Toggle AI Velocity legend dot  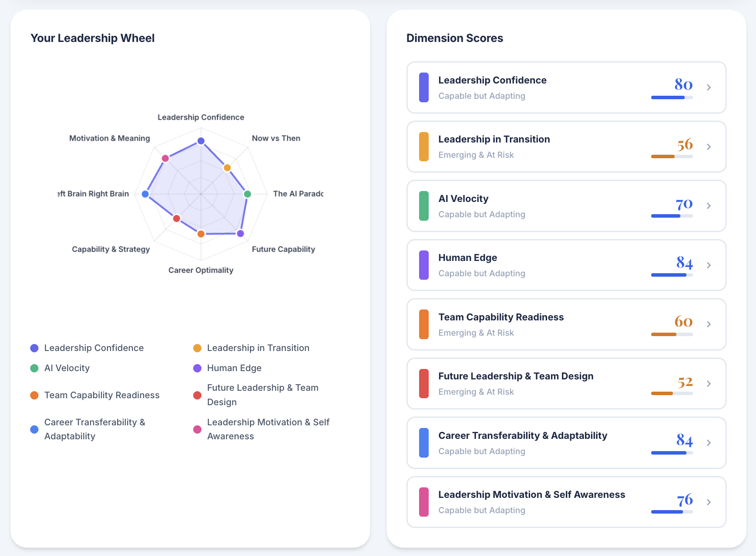coord(35,368)
